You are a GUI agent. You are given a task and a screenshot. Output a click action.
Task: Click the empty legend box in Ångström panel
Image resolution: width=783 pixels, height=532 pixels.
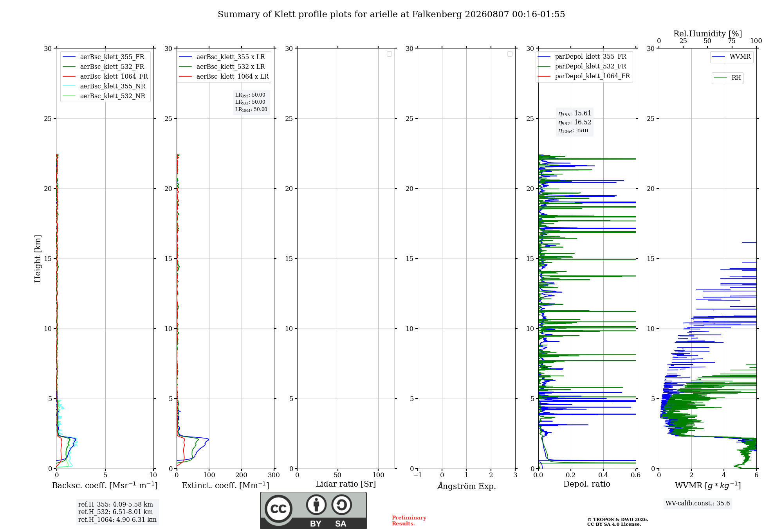(510, 54)
